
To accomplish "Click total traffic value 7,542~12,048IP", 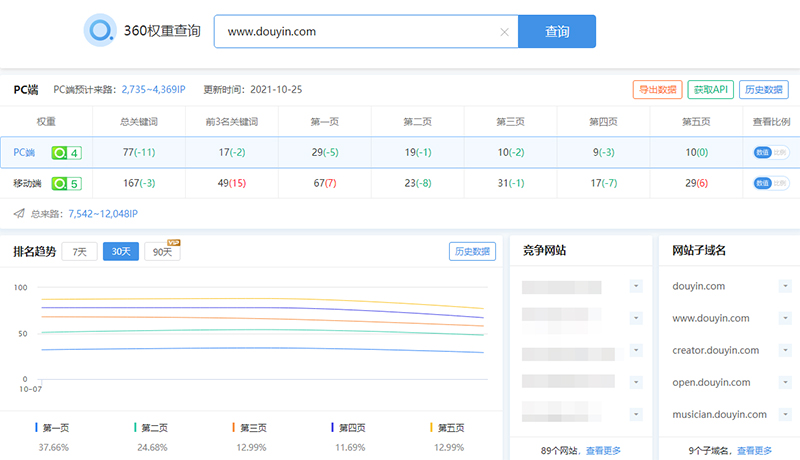I will pos(103,214).
